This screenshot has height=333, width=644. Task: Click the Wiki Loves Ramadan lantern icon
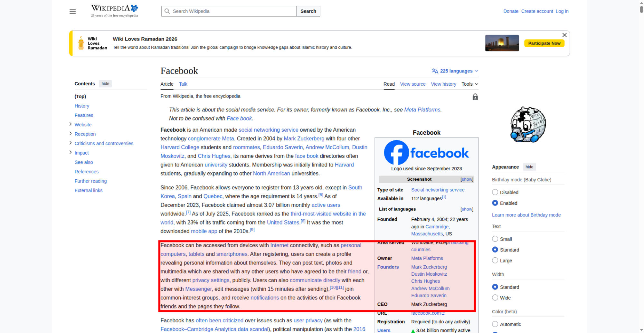pyautogui.click(x=81, y=43)
